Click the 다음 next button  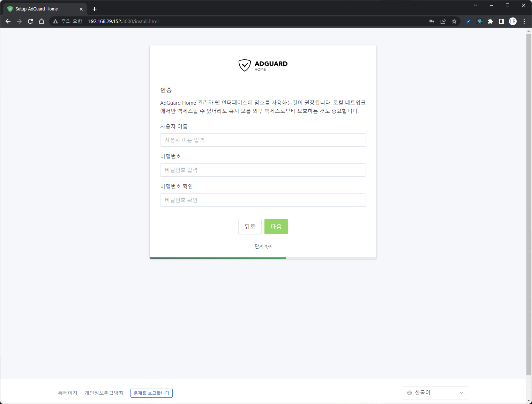coord(276,227)
